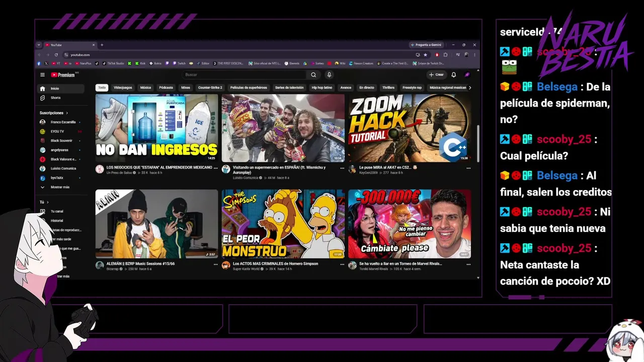Click the Crear button
644x362 pixels.
[x=436, y=75]
